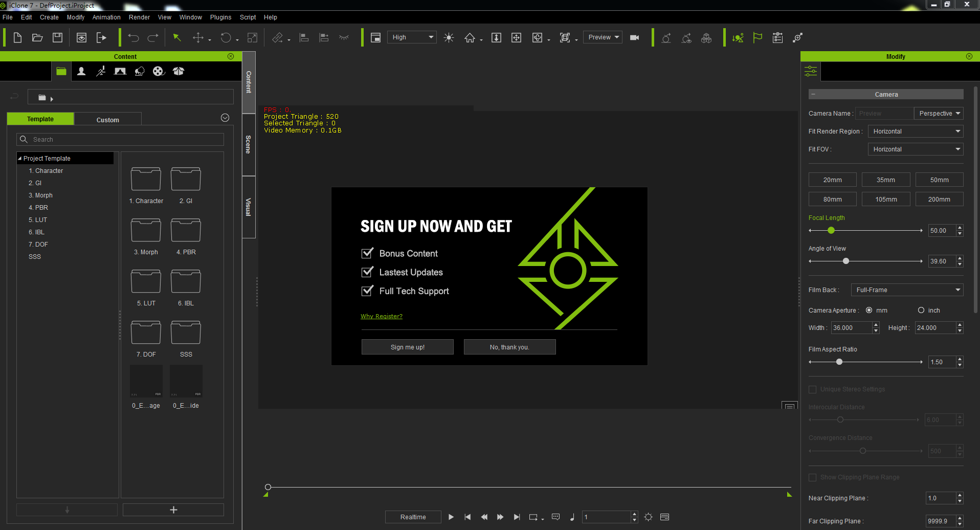Switch to the Custom tab
The width and height of the screenshot is (980, 530).
(107, 120)
